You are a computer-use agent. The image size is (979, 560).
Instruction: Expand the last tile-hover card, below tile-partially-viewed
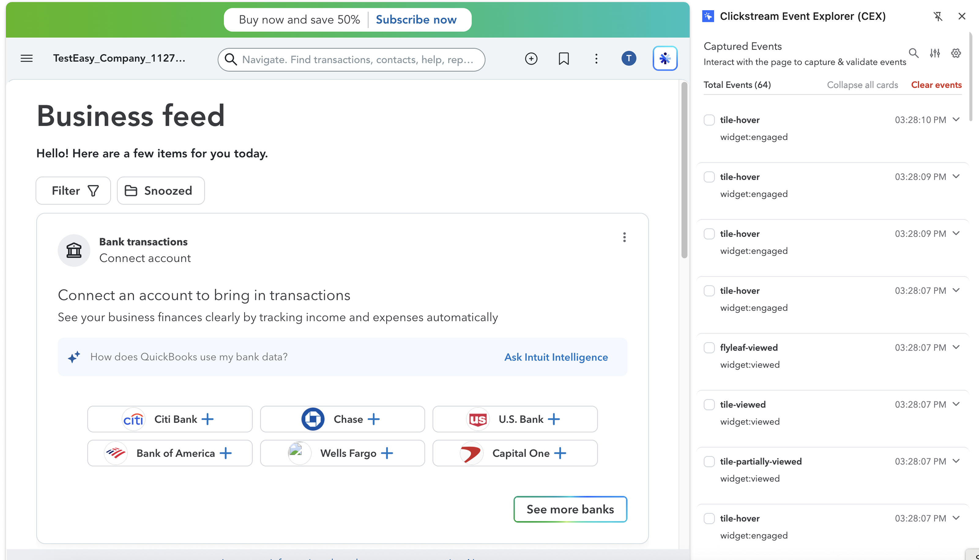(956, 518)
